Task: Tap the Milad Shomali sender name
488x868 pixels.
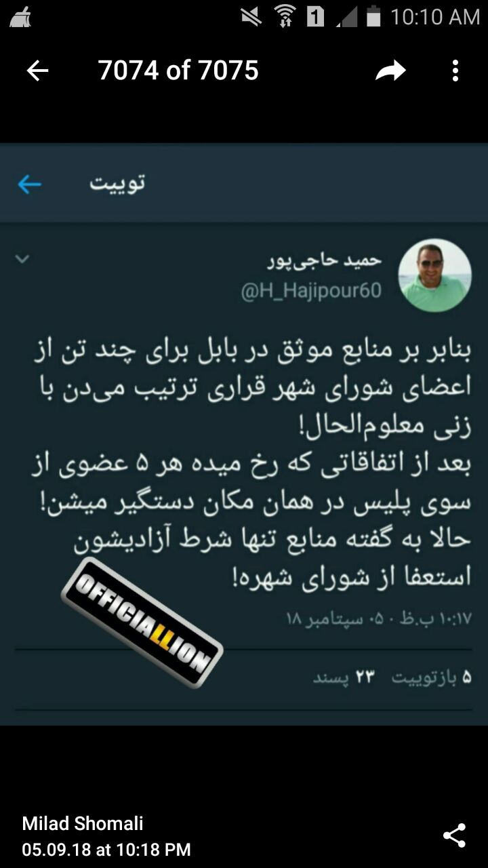Action: (x=83, y=823)
